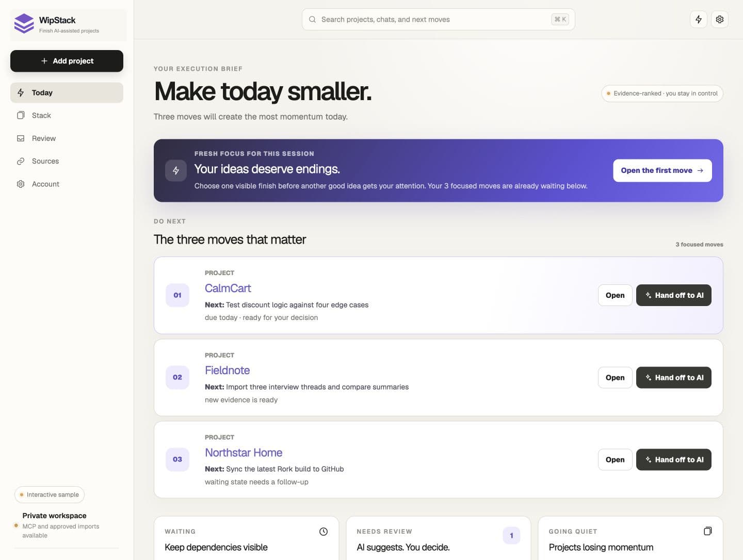743x560 pixels.
Task: Click the CalmCart project title
Action: (x=228, y=289)
